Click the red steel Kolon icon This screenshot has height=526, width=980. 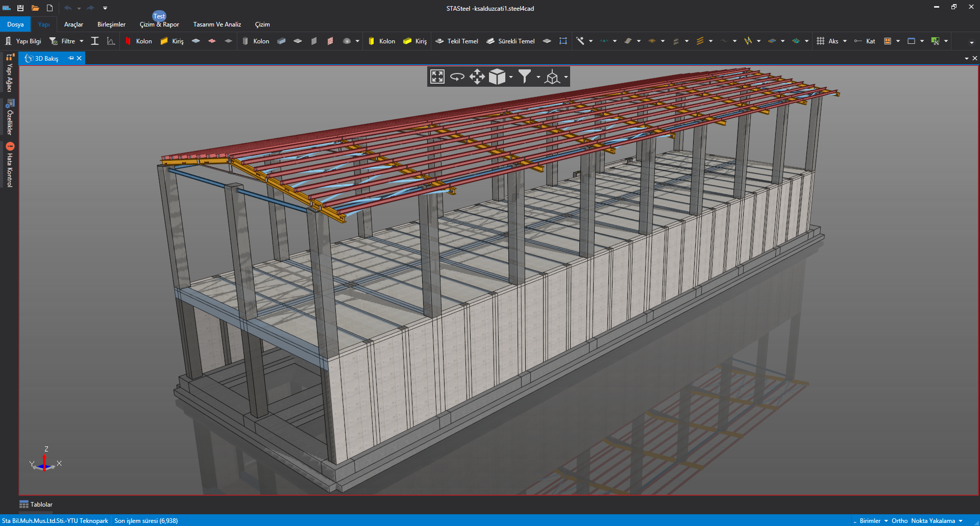(128, 41)
